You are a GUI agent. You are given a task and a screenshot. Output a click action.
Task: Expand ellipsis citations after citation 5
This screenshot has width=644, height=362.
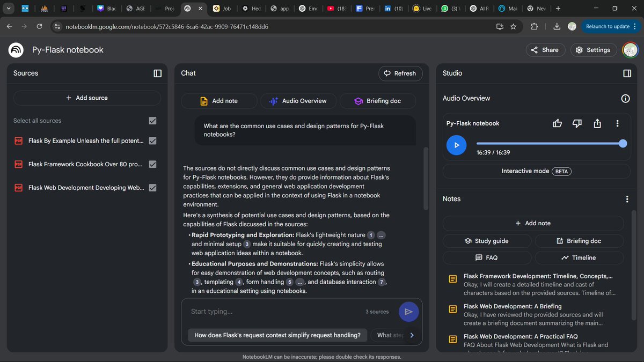click(301, 282)
